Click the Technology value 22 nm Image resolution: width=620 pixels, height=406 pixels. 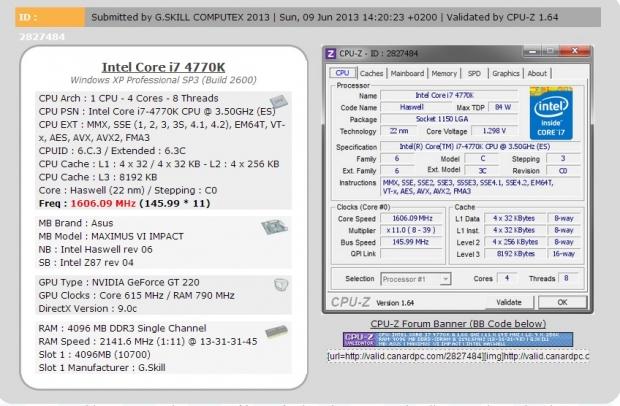(399, 131)
